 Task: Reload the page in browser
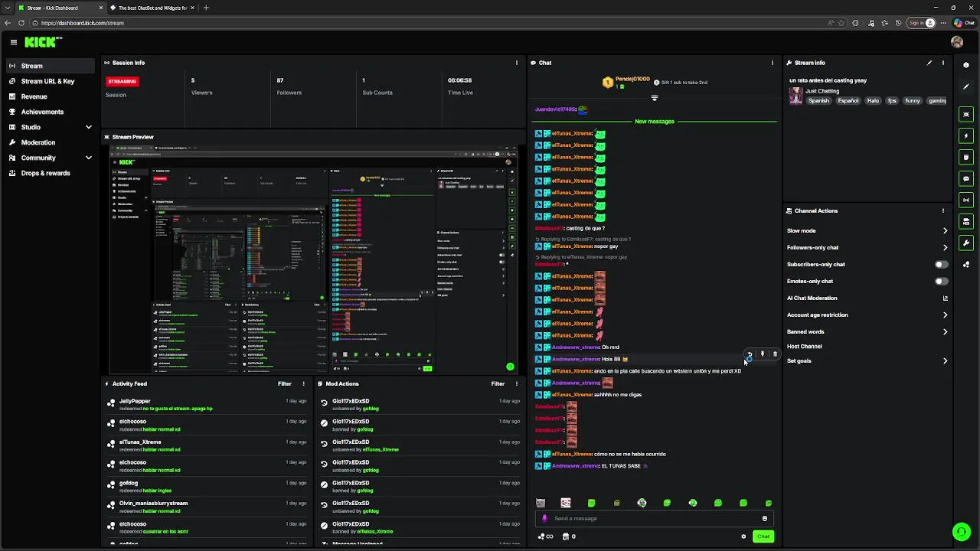21,23
